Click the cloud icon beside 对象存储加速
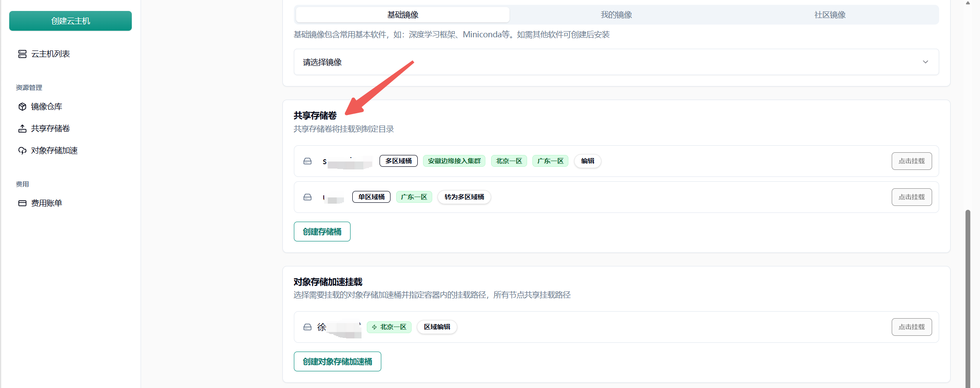Image resolution: width=980 pixels, height=388 pixels. coord(22,151)
